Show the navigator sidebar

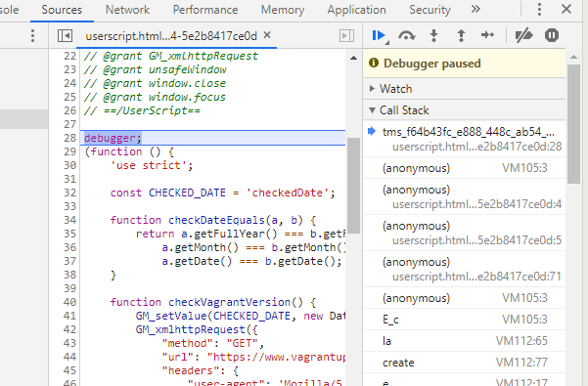click(65, 36)
